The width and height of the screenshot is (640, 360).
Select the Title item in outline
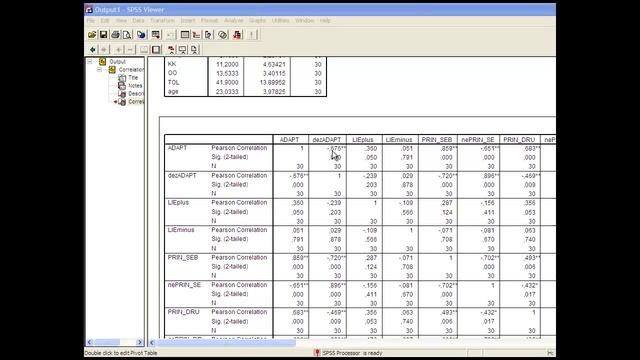[133, 78]
